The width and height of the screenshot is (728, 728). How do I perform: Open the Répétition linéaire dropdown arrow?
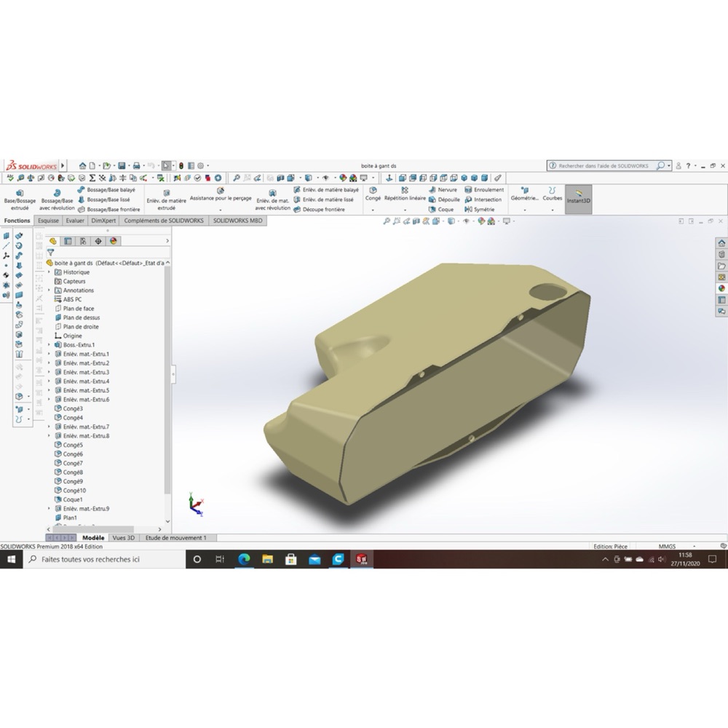click(x=405, y=210)
